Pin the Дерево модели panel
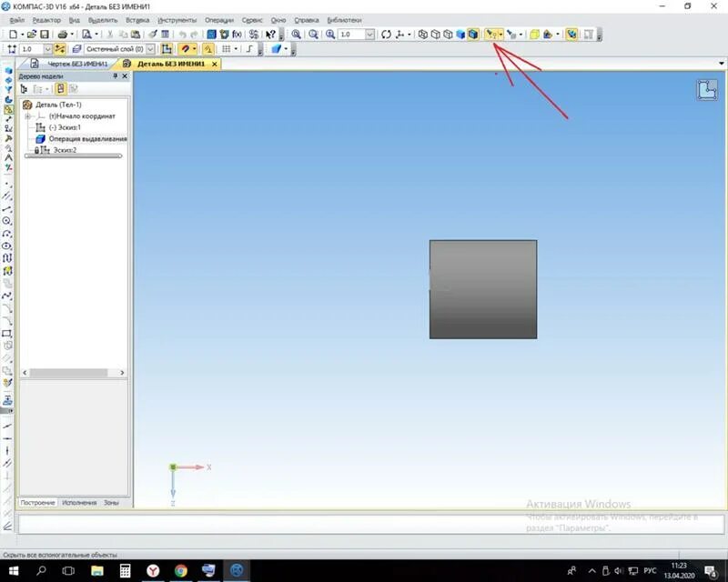This screenshot has height=582, width=728. 116,76
